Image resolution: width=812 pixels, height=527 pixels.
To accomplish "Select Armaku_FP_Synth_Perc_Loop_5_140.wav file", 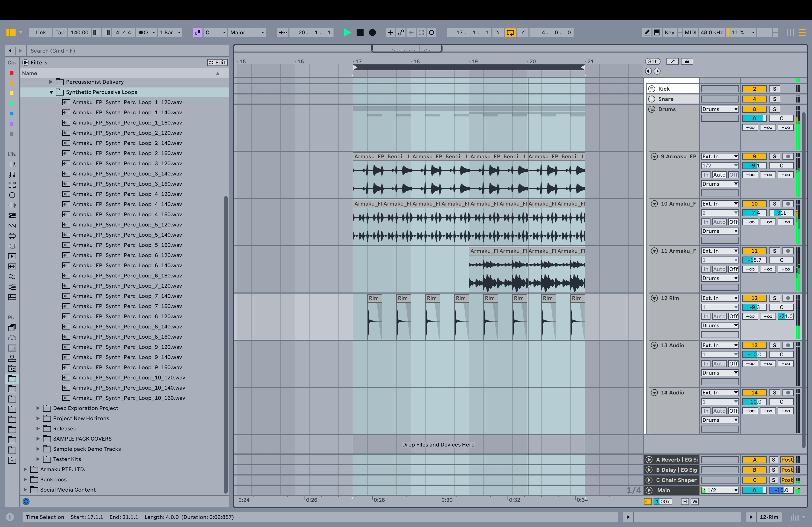I will click(127, 235).
